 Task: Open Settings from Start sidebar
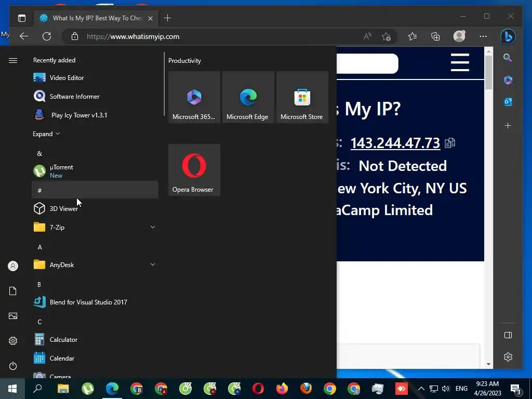[x=13, y=341]
